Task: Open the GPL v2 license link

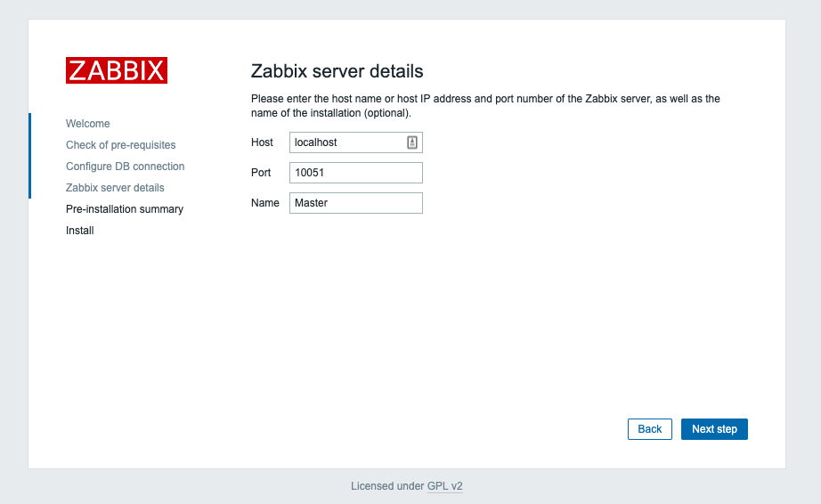Action: pos(445,486)
